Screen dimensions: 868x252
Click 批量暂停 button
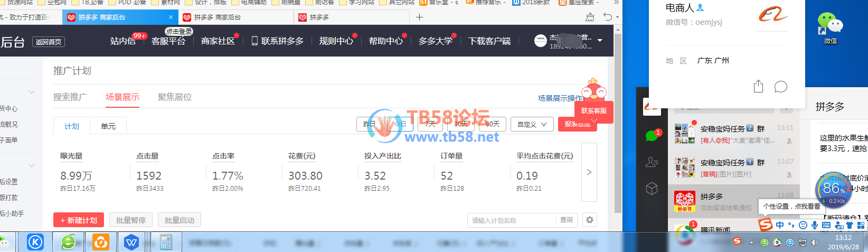pos(131,220)
